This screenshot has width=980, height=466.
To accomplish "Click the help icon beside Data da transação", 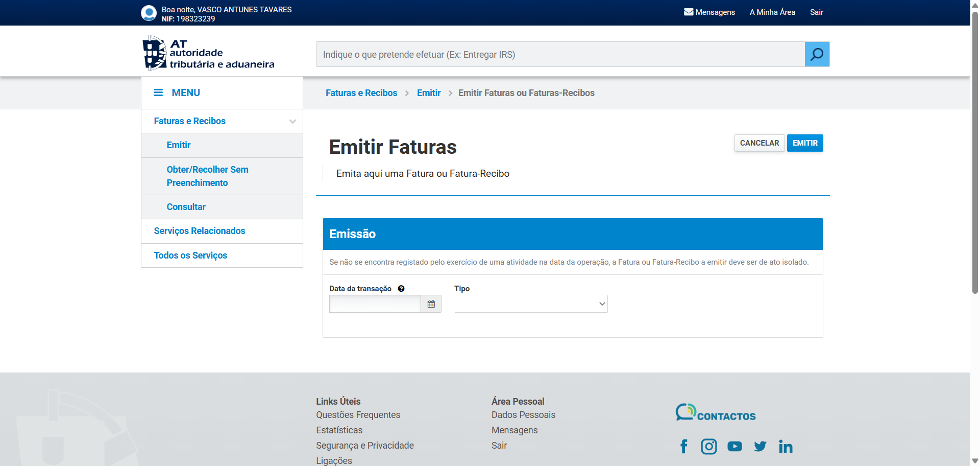I will (x=401, y=289).
